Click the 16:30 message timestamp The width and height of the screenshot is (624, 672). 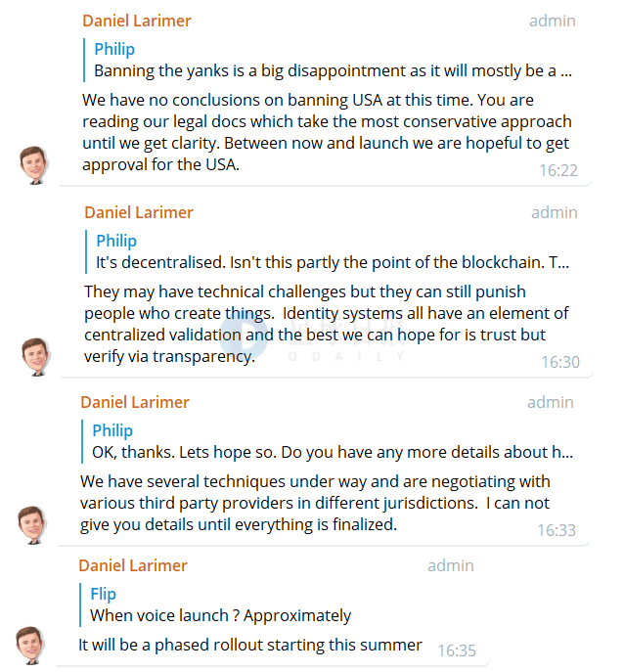pos(560,362)
